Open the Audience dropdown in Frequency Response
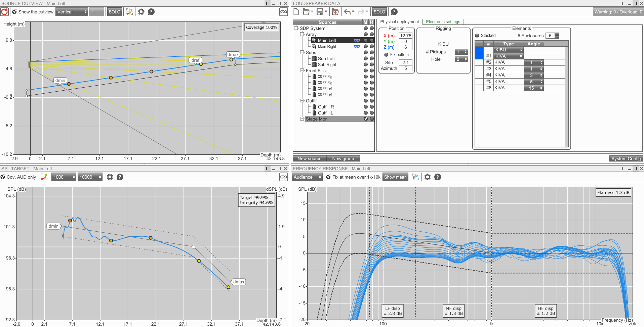The width and height of the screenshot is (644, 327). click(x=307, y=177)
